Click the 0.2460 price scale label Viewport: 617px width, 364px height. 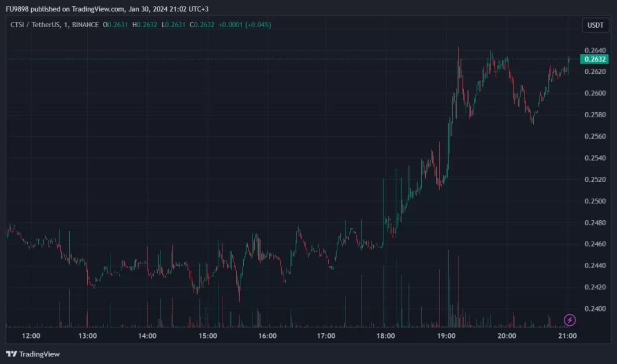tap(594, 244)
